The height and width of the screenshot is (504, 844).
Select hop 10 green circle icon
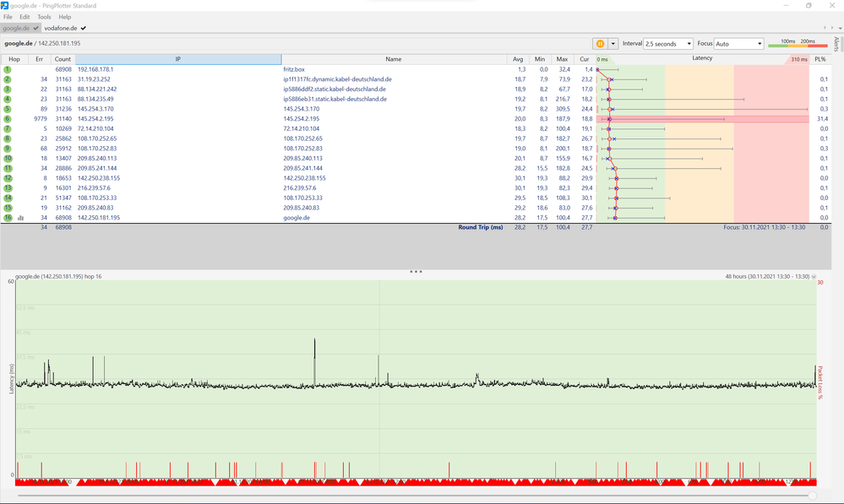click(x=8, y=158)
